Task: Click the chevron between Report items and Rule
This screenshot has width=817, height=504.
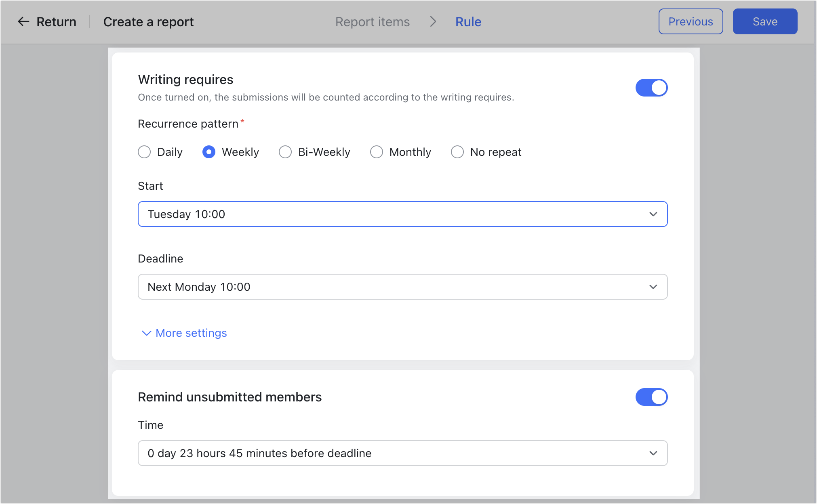Action: tap(433, 22)
